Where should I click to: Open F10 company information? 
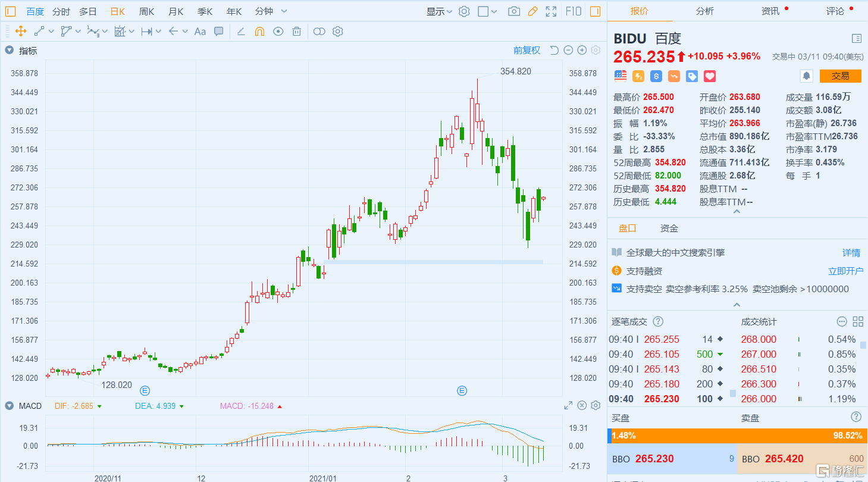[x=574, y=11]
